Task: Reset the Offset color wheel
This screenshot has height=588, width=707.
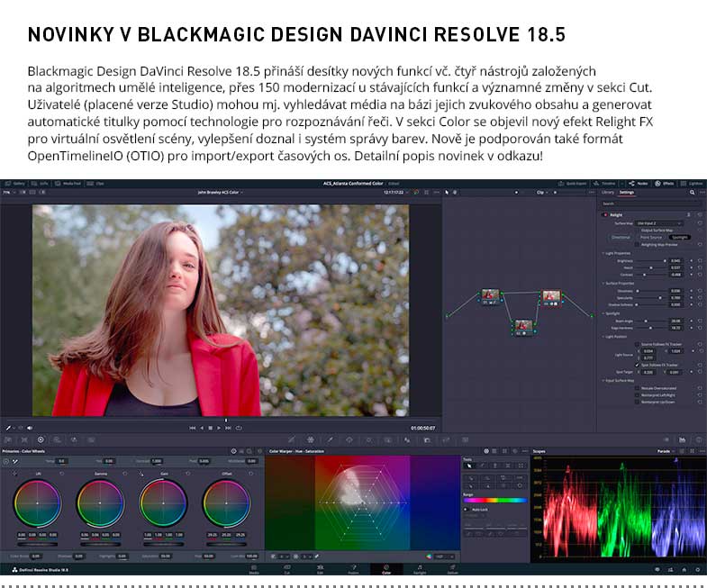Action: 250,474
